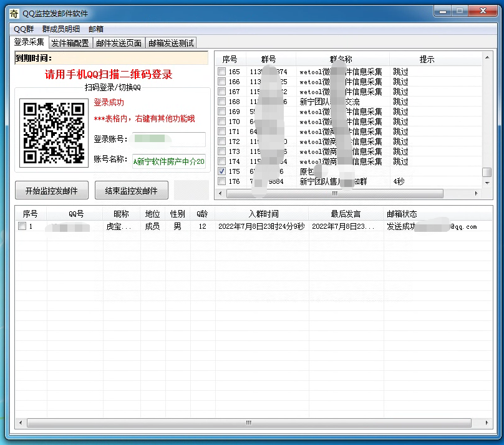
Task: Click the 群名称 column header
Action: point(342,59)
